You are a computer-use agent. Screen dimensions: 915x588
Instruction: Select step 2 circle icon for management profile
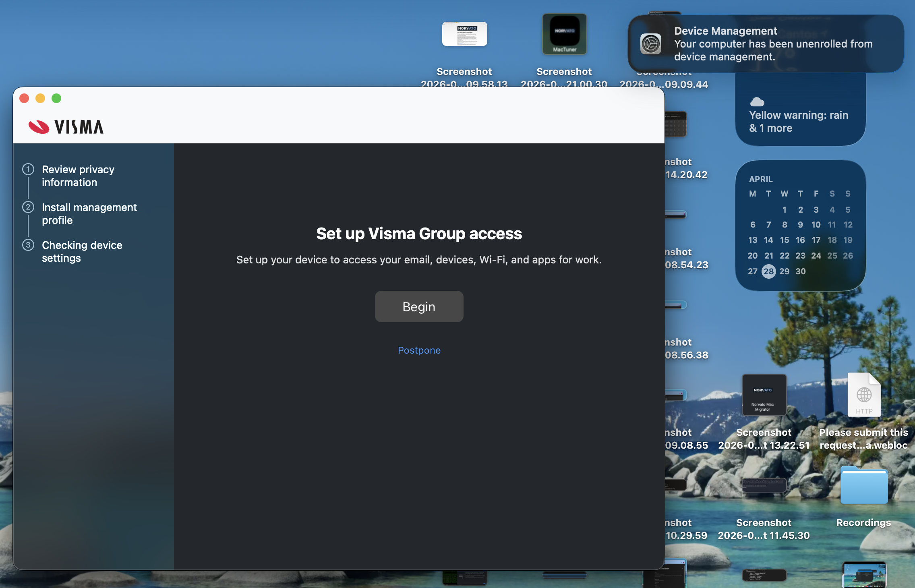pos(28,207)
